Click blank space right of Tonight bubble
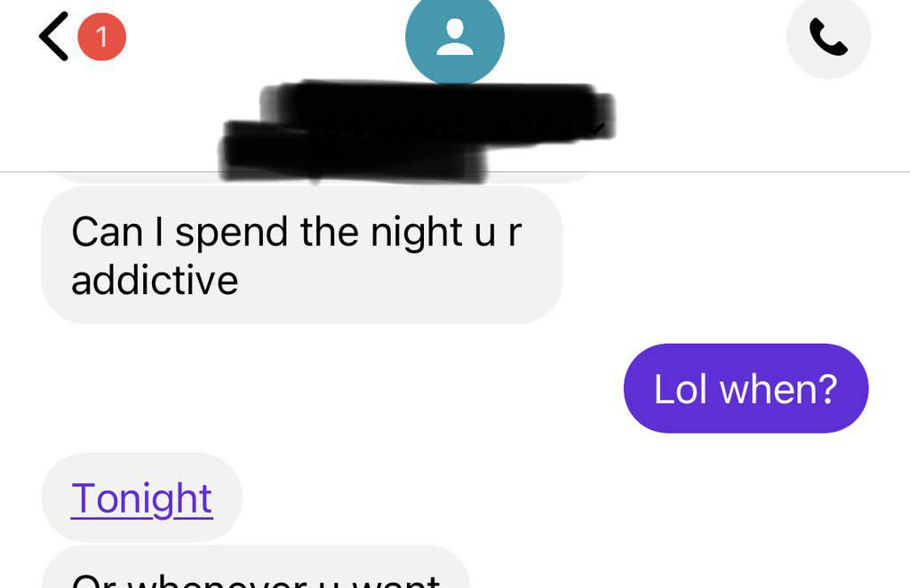This screenshot has width=910, height=588. pyautogui.click(x=575, y=497)
